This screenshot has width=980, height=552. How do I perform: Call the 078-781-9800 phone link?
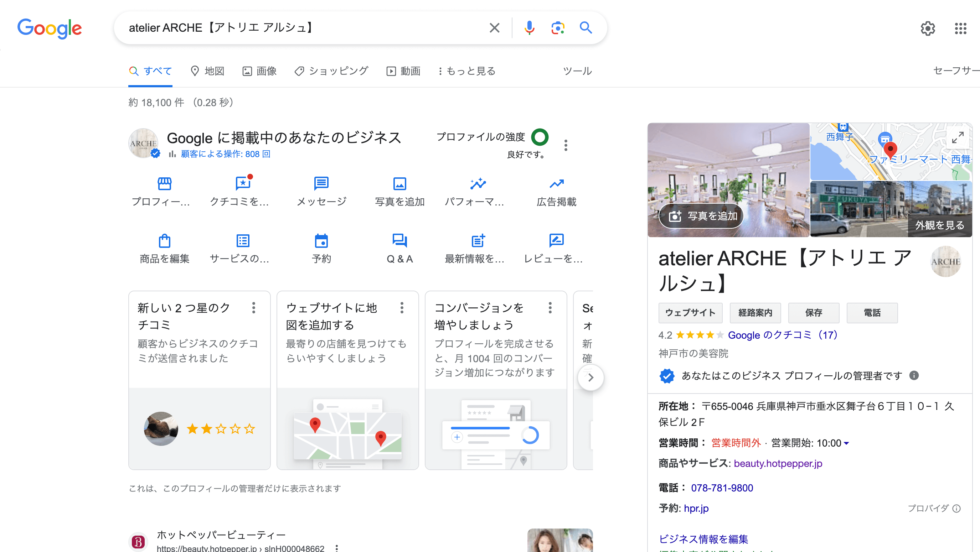tap(722, 488)
